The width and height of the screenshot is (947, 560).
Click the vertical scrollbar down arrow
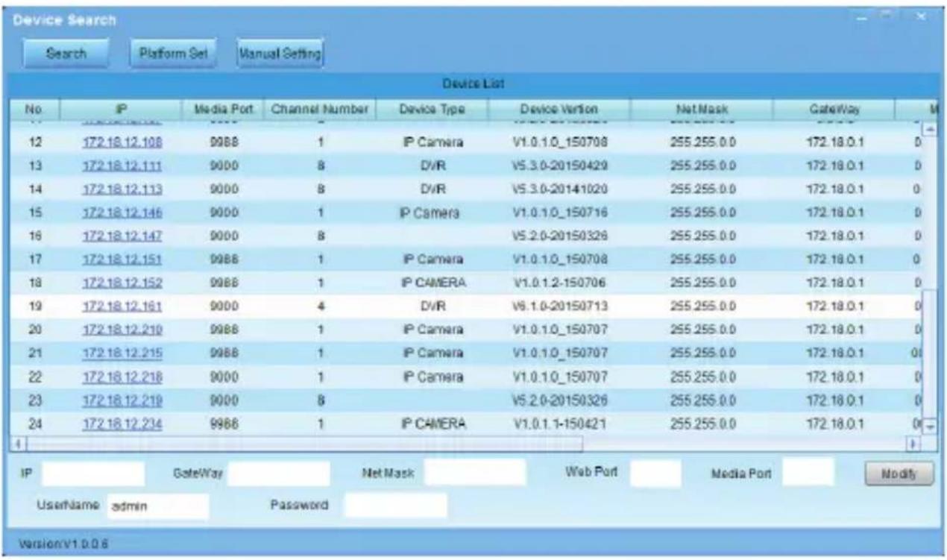click(x=930, y=426)
